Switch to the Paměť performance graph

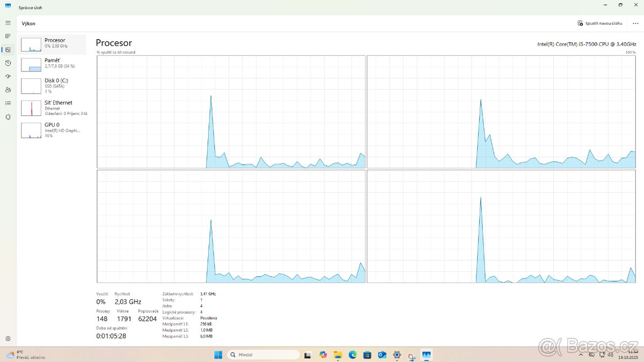pos(52,63)
